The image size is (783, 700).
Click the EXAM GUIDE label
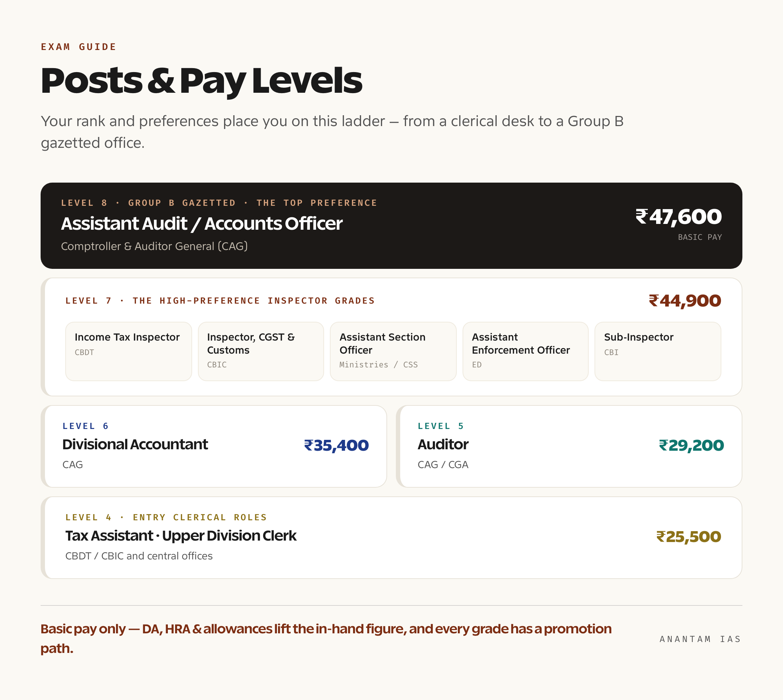79,47
